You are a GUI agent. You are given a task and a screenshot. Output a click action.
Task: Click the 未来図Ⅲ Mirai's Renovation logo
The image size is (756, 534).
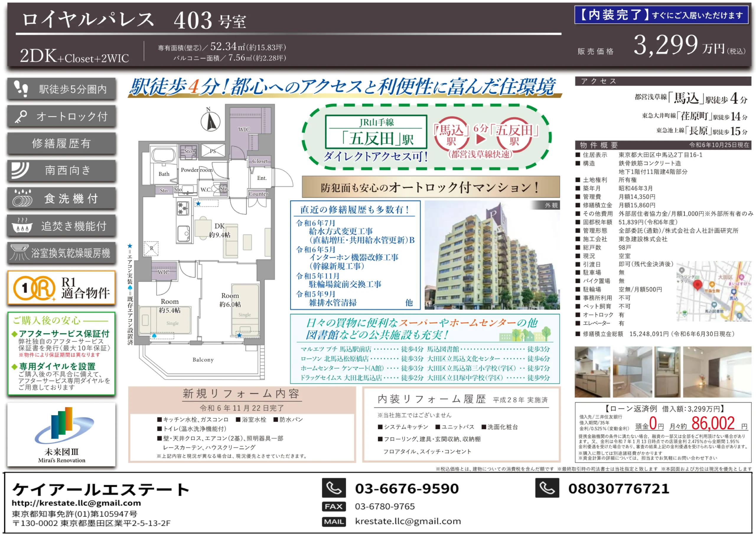point(62,434)
